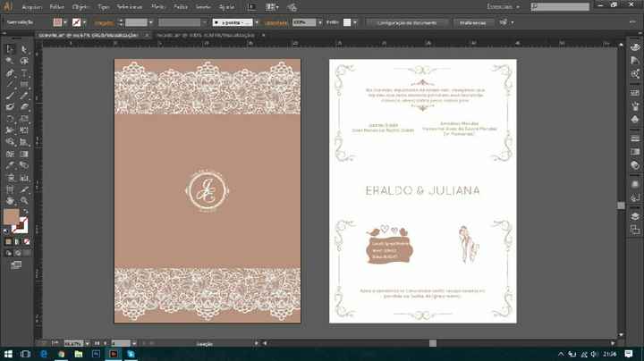Select the Pen tool
The width and height of the screenshot is (644, 361).
tap(10, 73)
